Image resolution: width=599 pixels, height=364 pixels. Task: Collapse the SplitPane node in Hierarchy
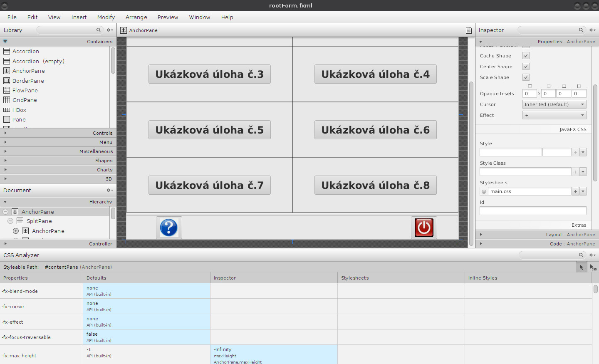coord(10,221)
